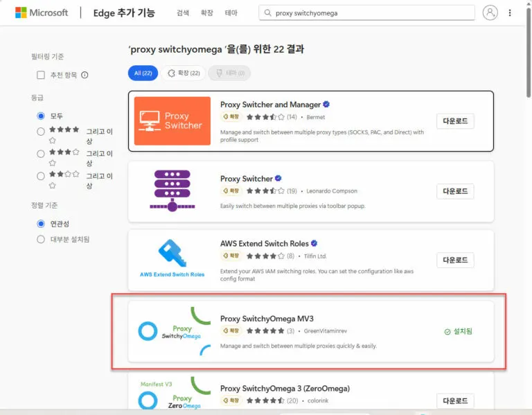Open Proxy SwitchyOmega 3 (ZeroOmega) title
The image size is (532, 415).
point(285,388)
